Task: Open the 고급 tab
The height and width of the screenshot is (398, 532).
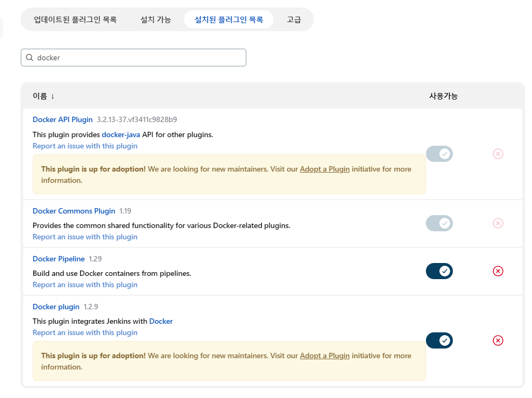Action: pyautogui.click(x=294, y=20)
